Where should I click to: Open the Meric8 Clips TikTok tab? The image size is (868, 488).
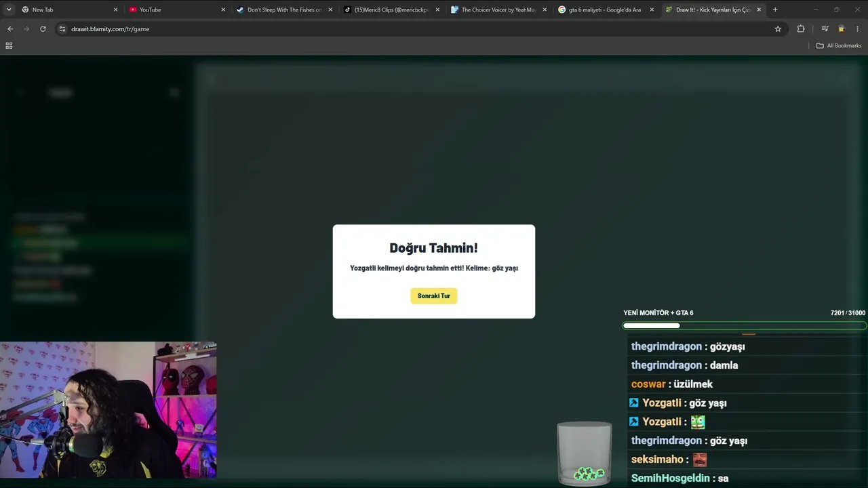click(x=391, y=9)
